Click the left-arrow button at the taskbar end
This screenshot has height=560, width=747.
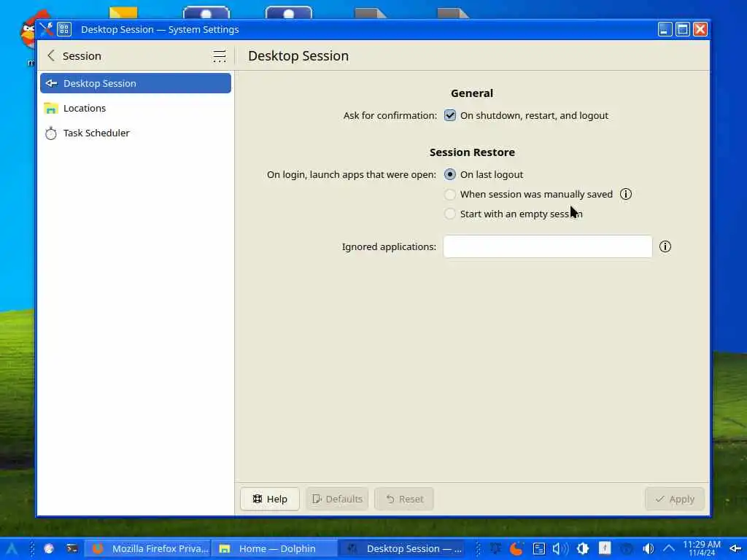[x=735, y=548]
